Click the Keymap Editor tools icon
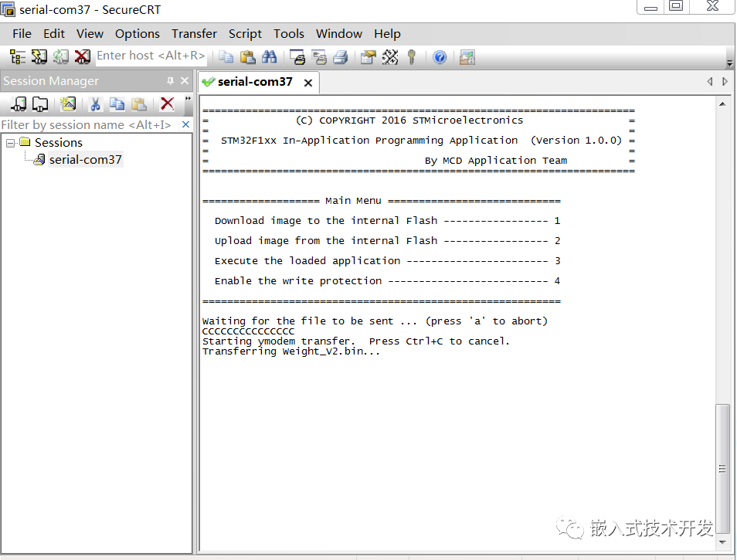Viewport: 737px width, 560px height. click(x=390, y=57)
